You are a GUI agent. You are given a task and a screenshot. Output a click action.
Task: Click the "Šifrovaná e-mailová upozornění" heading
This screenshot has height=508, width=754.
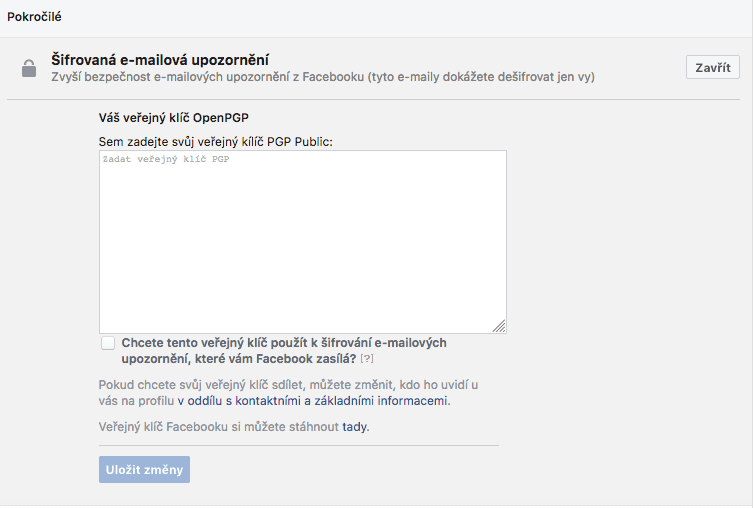coord(160,60)
